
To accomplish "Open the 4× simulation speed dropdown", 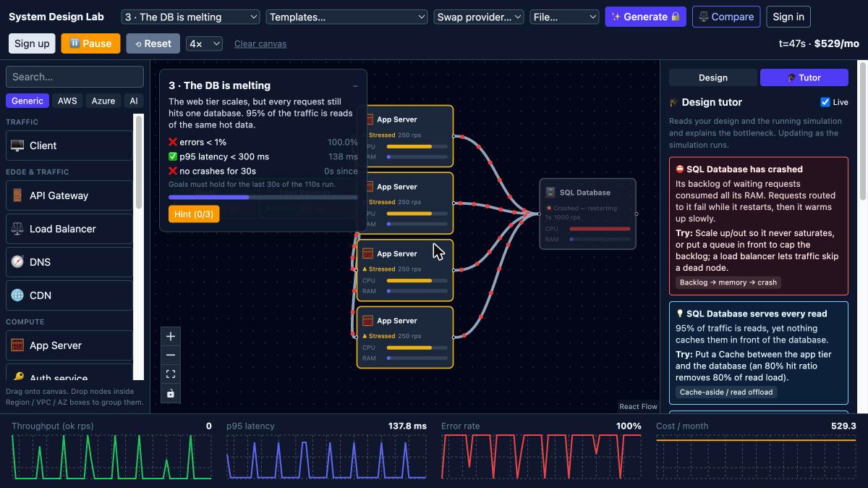I will pyautogui.click(x=204, y=43).
